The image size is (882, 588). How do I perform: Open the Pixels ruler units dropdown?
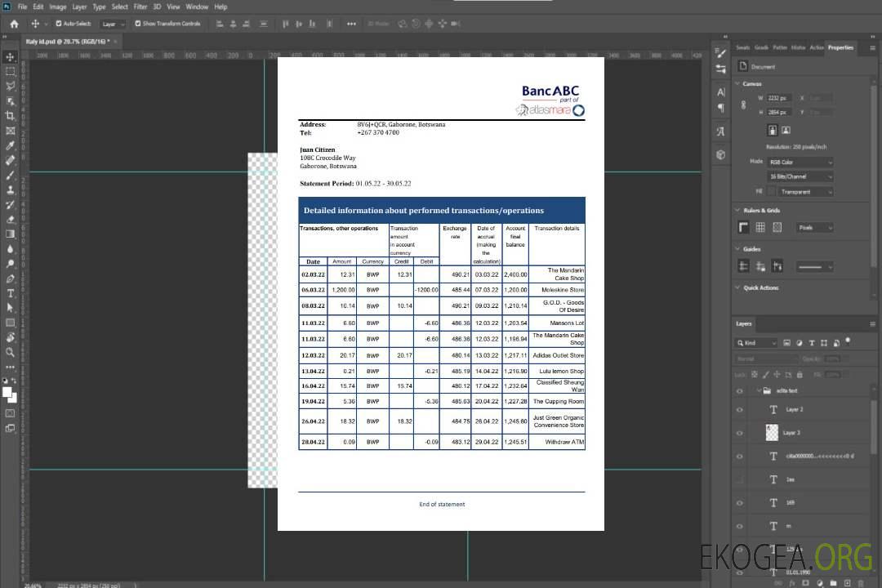815,227
